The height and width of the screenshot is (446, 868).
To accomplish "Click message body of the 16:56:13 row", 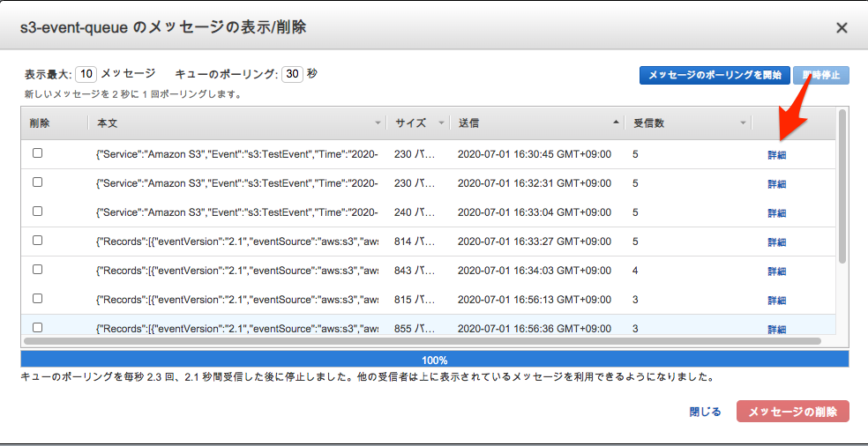I will (237, 300).
